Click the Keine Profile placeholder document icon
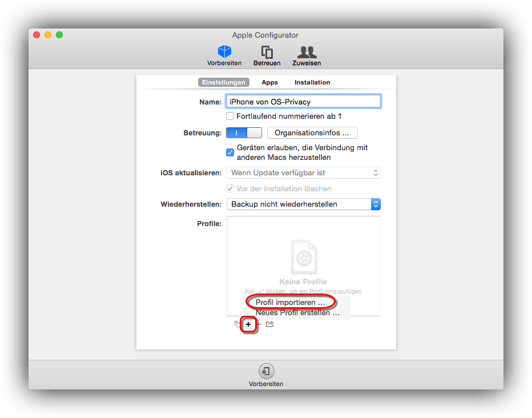532x418 pixels. pos(304,257)
